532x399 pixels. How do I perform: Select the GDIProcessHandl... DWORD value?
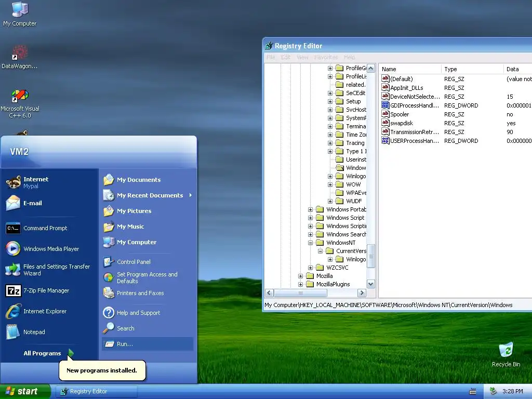[414, 105]
